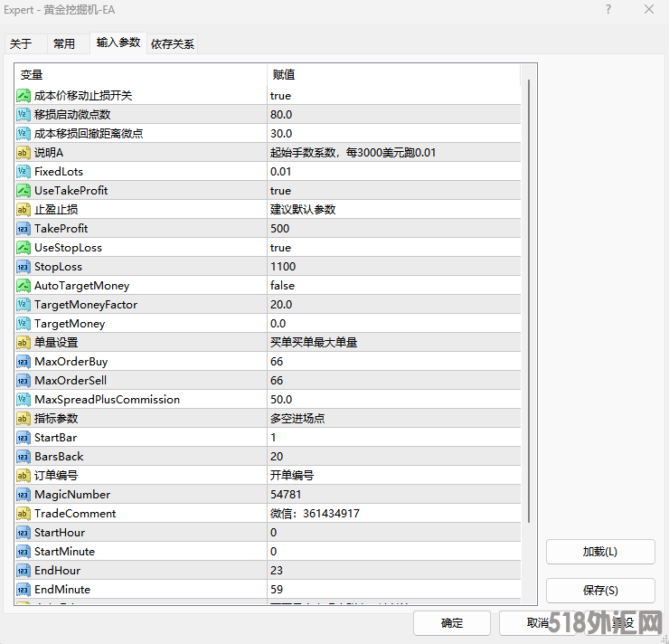Click the double-type icon beside 移损启动微点数

pos(23,114)
